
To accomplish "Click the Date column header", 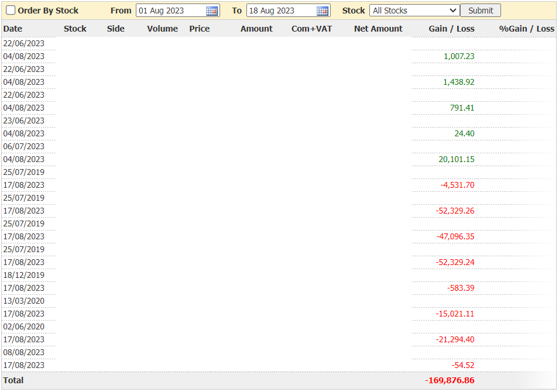I will tap(13, 29).
